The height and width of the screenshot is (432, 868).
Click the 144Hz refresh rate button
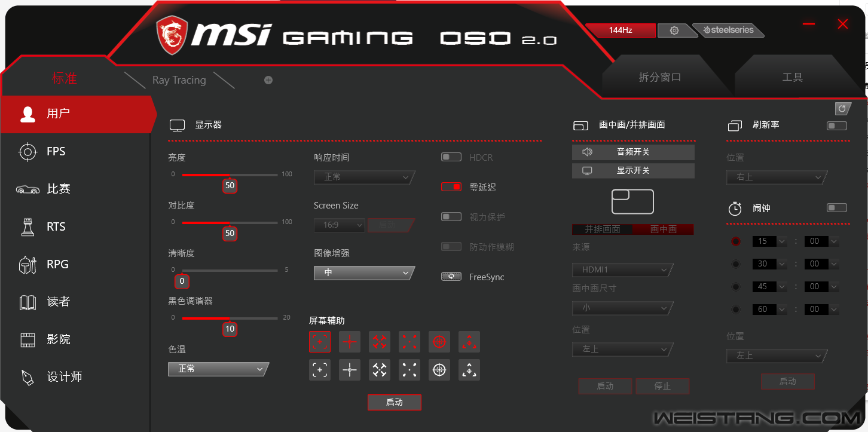pyautogui.click(x=621, y=30)
